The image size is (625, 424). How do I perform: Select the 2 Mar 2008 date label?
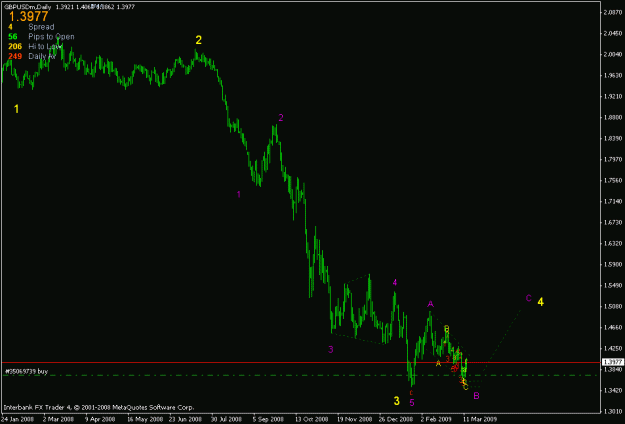coord(57,420)
